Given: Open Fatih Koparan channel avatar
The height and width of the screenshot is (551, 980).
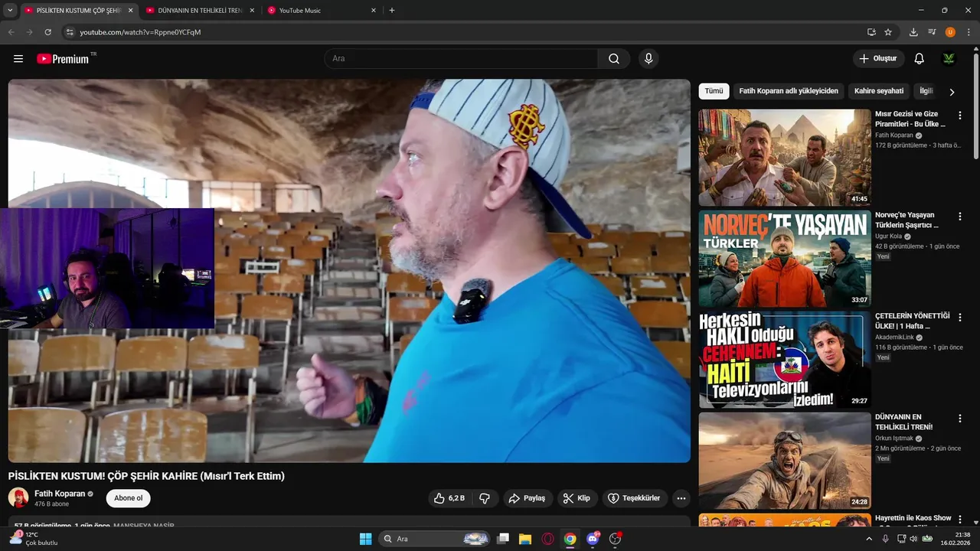Looking at the screenshot, I should tap(18, 497).
